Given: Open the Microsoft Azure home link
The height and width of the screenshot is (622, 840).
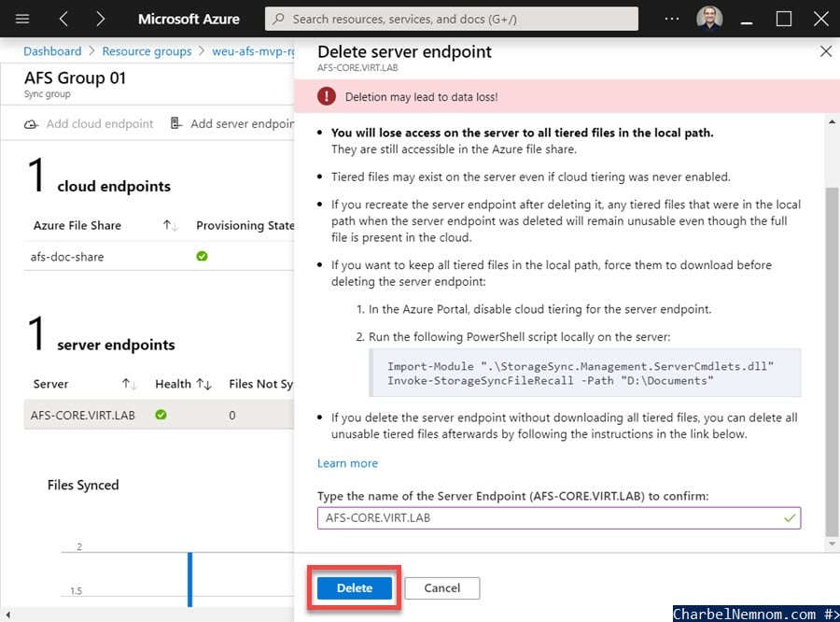Looking at the screenshot, I should pyautogui.click(x=189, y=20).
